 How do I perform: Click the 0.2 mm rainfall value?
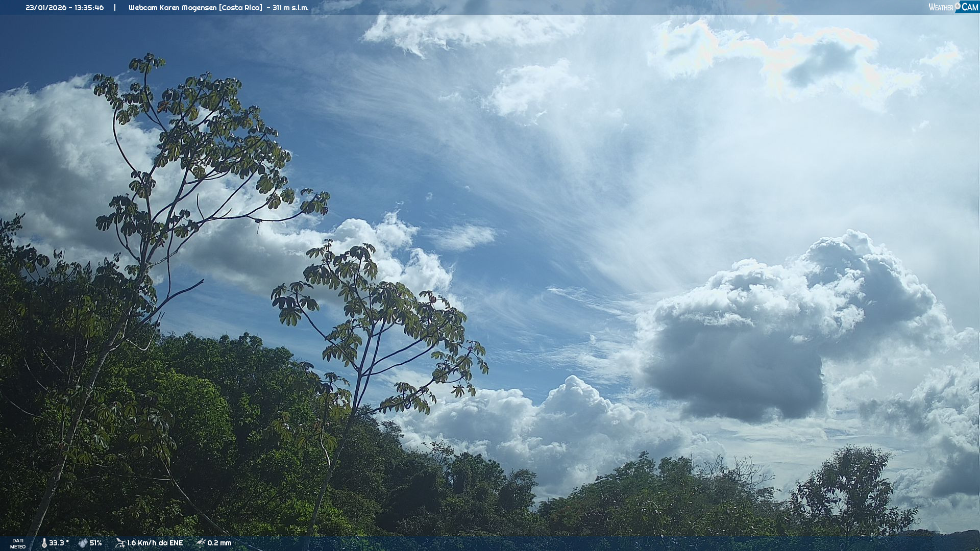(219, 543)
